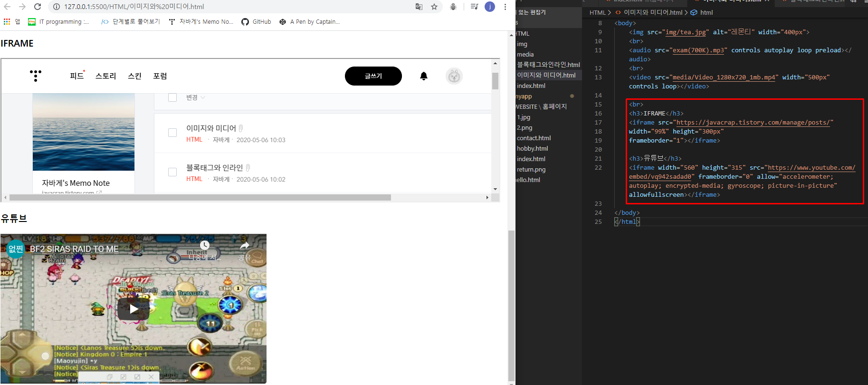Open the Chrome profile avatar
Image resolution: width=868 pixels, height=385 pixels.
[x=490, y=7]
